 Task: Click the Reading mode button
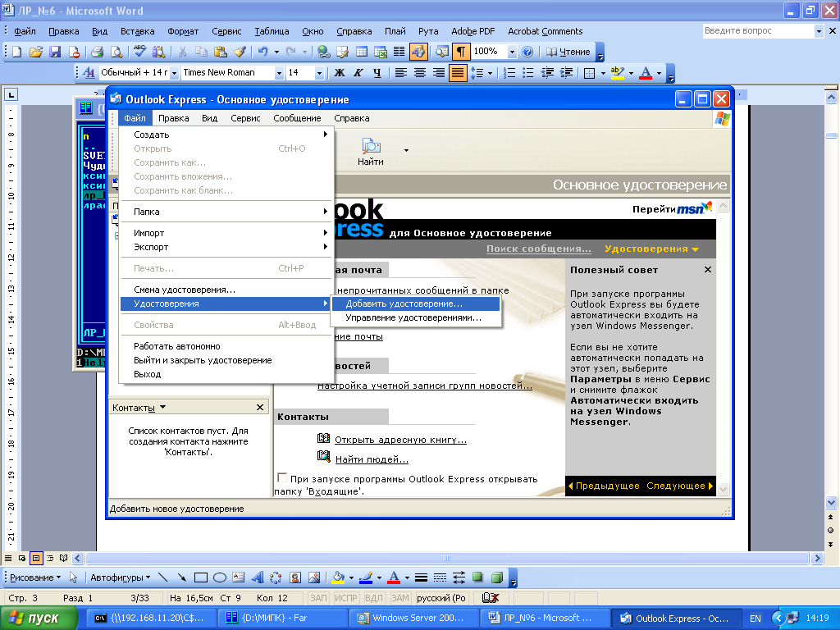tap(568, 52)
